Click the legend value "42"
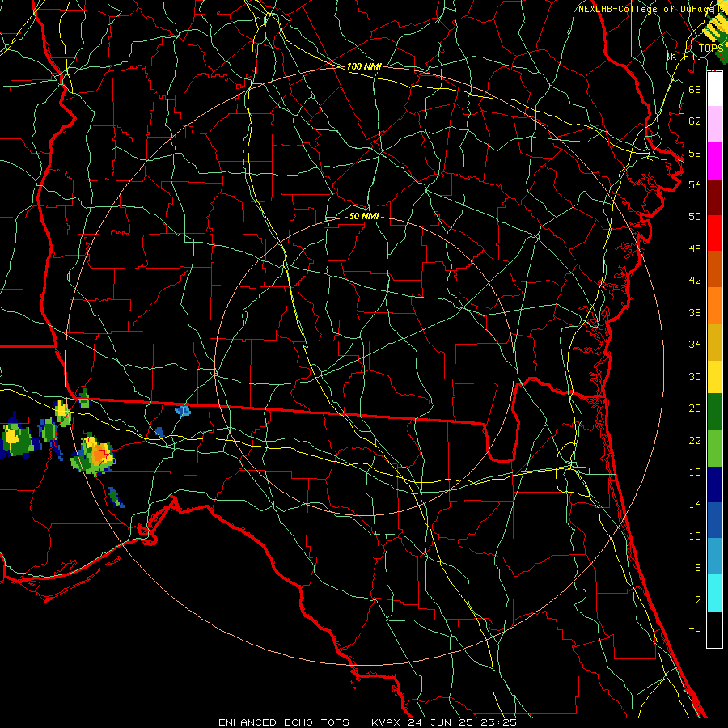The width and height of the screenshot is (728, 728). pyautogui.click(x=695, y=281)
